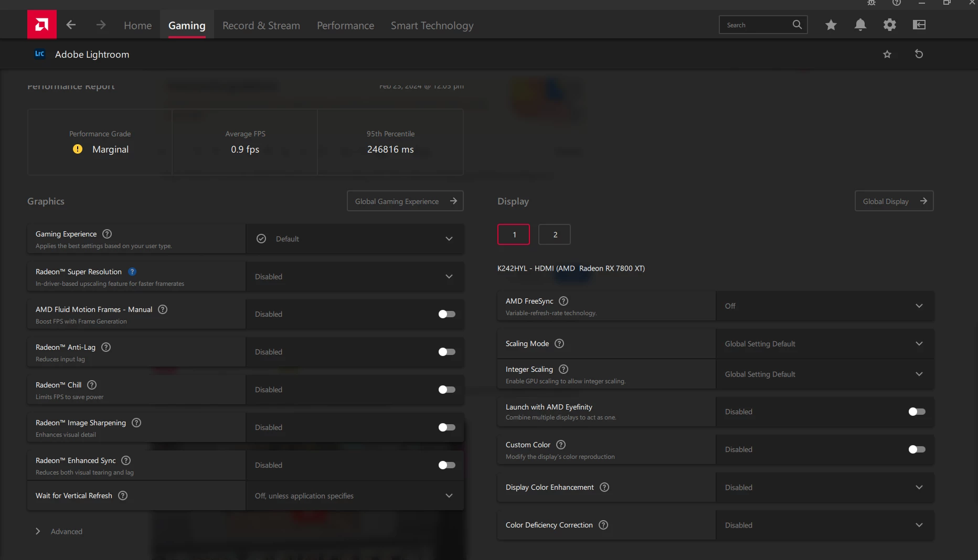Click the K242HYL - HDMI display name
The height and width of the screenshot is (560, 978).
571,268
